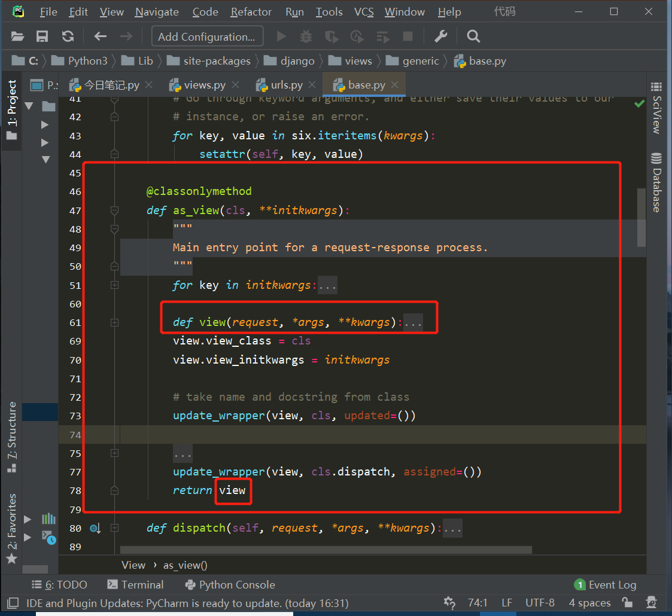Open the Navigate menu
Viewport: 672px width, 616px height.
(x=157, y=12)
